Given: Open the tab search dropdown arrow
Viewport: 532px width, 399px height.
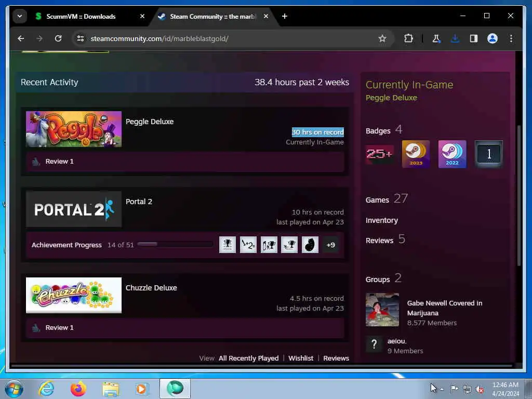Looking at the screenshot, I should pos(20,16).
